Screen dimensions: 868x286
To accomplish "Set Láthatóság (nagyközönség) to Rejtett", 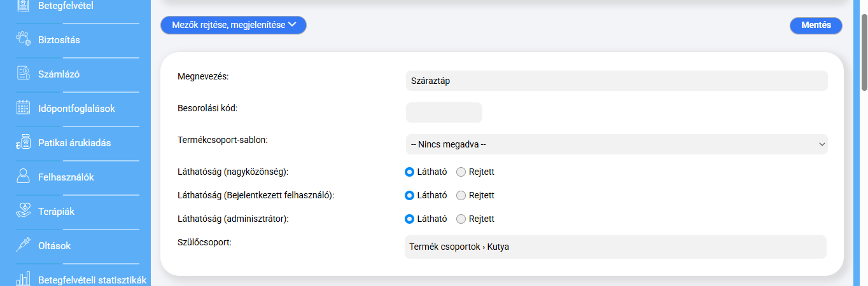I will pos(461,172).
